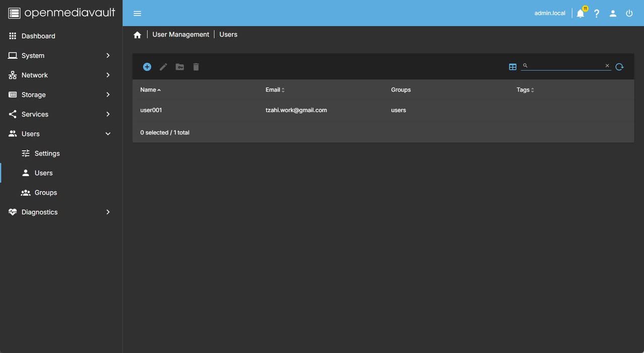Click the reload table icon
Image resolution: width=644 pixels, height=353 pixels.
point(619,67)
